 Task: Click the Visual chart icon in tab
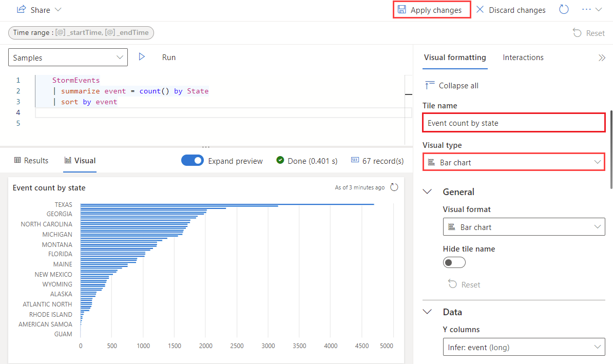(68, 160)
